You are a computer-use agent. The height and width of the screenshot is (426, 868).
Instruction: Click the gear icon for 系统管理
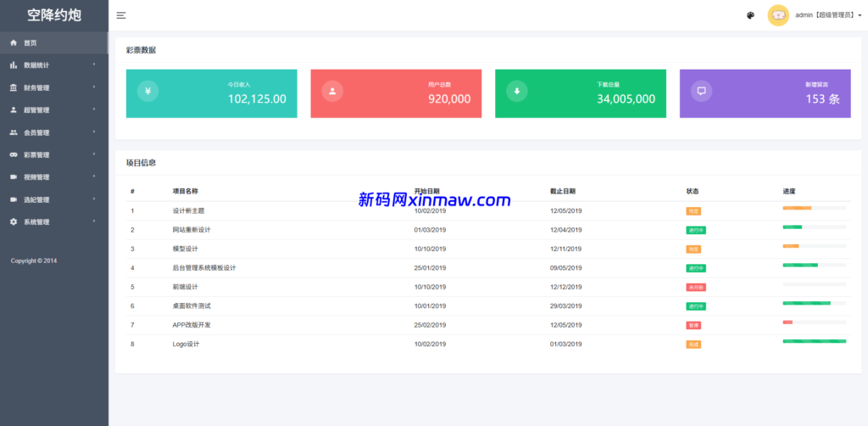tap(14, 221)
